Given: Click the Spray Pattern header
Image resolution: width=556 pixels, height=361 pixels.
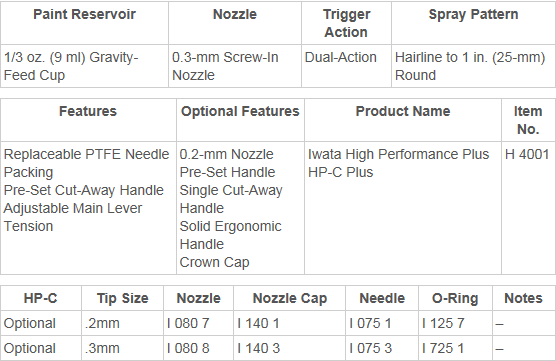Looking at the screenshot, I should point(473,15).
